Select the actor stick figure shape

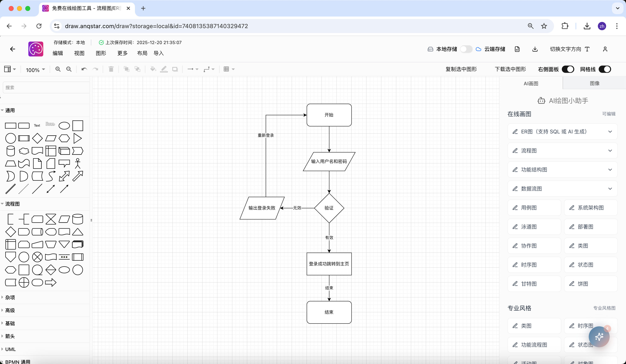tap(77, 164)
